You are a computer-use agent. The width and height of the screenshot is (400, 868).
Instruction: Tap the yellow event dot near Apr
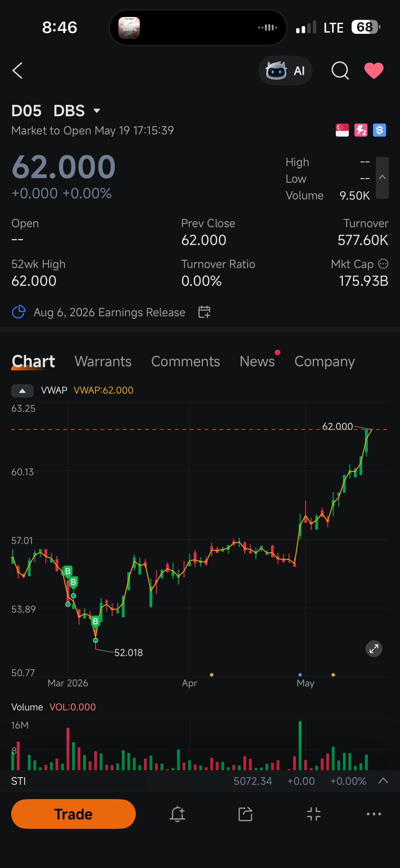(212, 675)
